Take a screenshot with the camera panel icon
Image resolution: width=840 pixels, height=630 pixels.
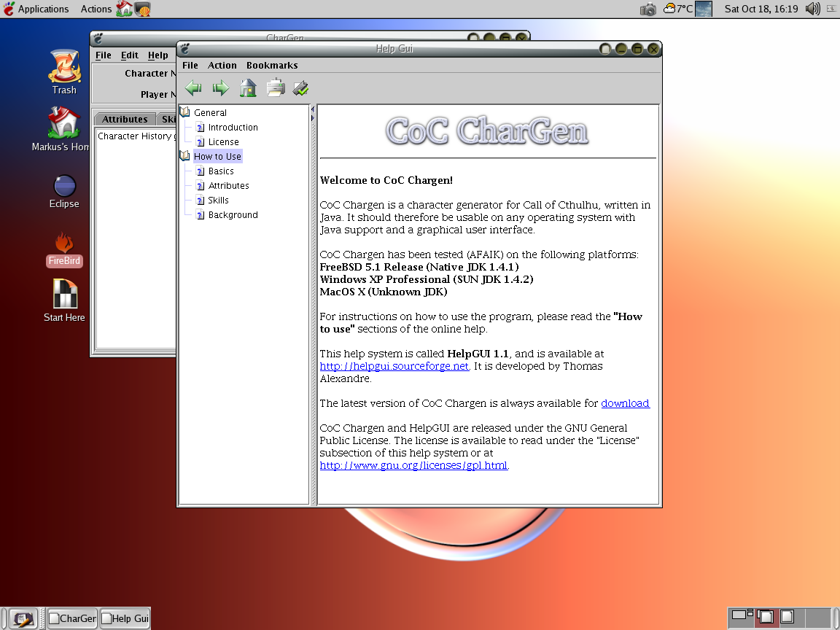(x=648, y=9)
